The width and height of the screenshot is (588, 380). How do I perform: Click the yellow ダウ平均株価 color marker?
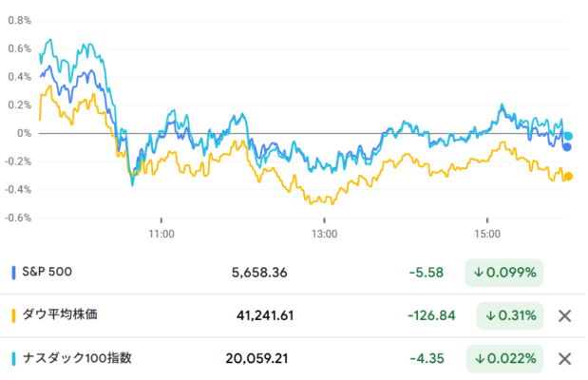coord(14,315)
